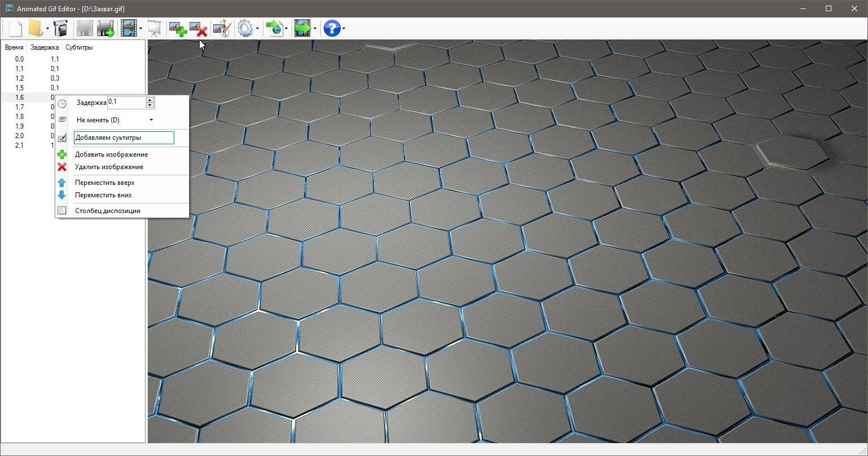Viewport: 868px width, 456px height.
Task: Delete image with picture red X icon
Action: pos(199,28)
